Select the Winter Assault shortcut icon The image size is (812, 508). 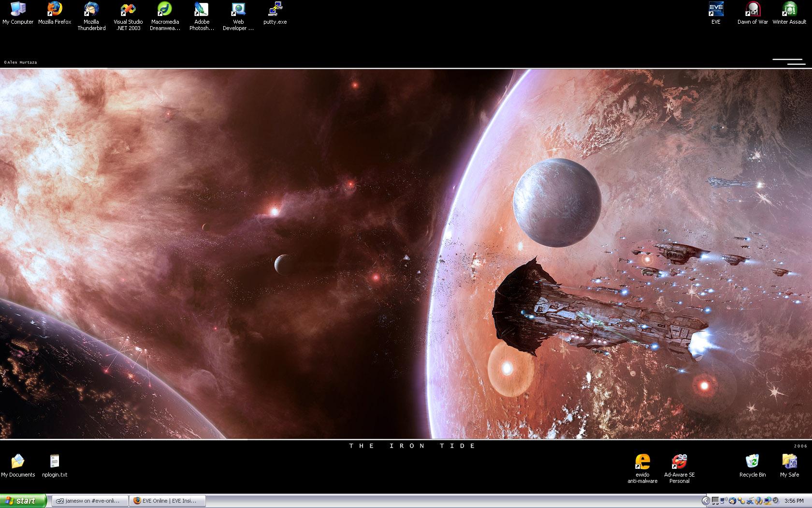click(789, 14)
